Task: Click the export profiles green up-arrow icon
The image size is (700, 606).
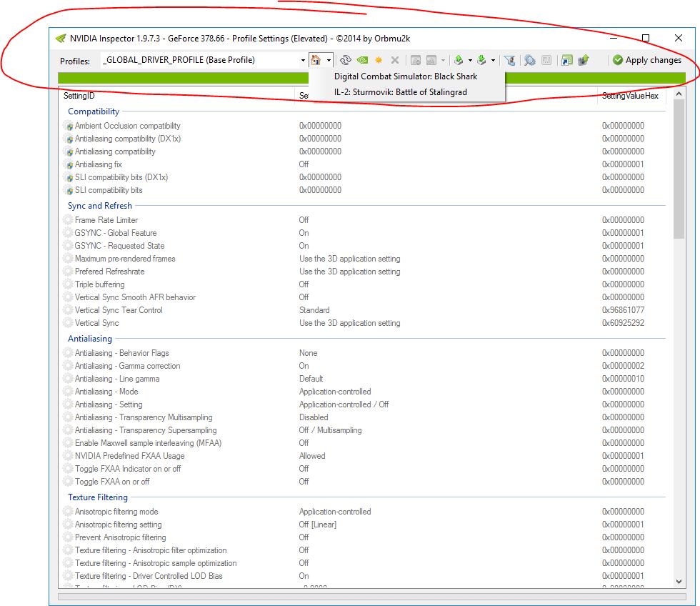Action: click(459, 60)
